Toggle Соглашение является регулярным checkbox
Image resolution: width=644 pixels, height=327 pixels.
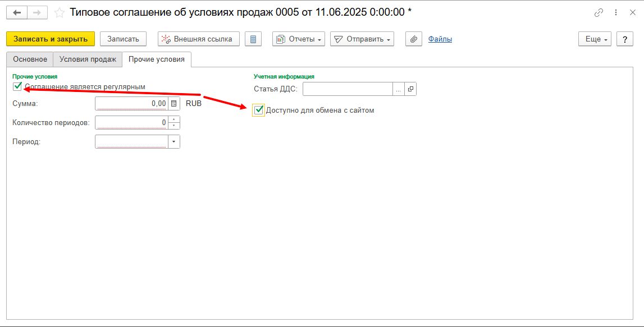17,86
